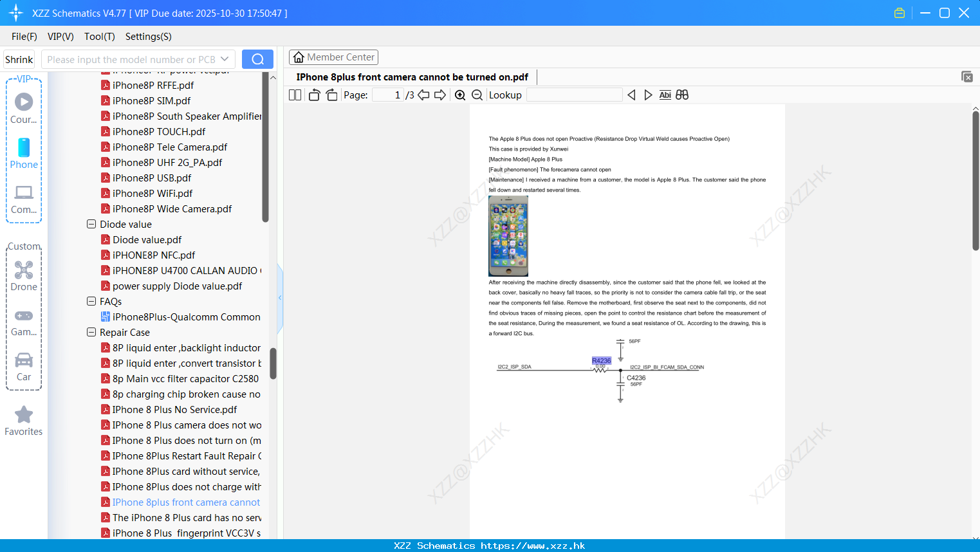This screenshot has width=980, height=552.
Task: Open Favorites star in sidebar
Action: pos(24,421)
